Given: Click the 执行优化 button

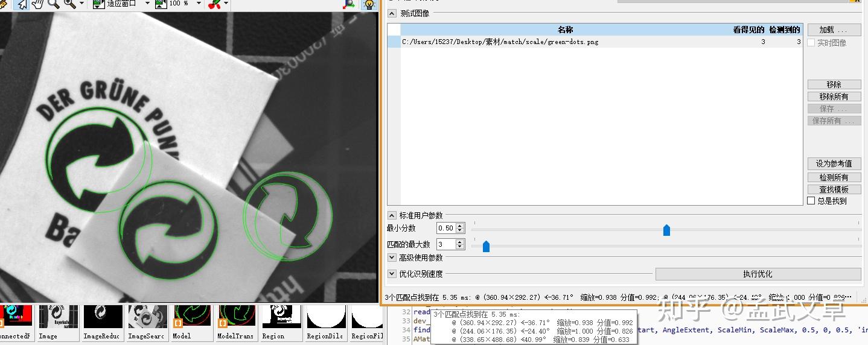Looking at the screenshot, I should pyautogui.click(x=758, y=274).
